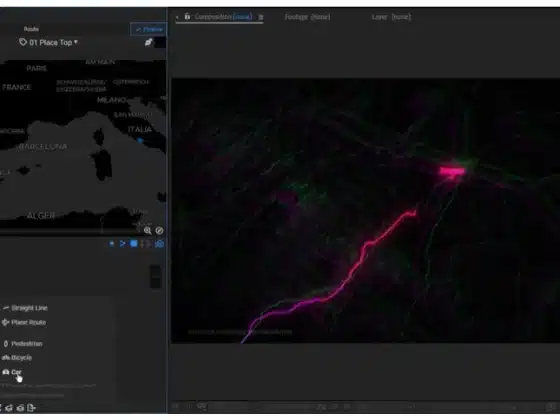Click the PARIS label on the map
The height and width of the screenshot is (420, 560).
pyautogui.click(x=36, y=68)
